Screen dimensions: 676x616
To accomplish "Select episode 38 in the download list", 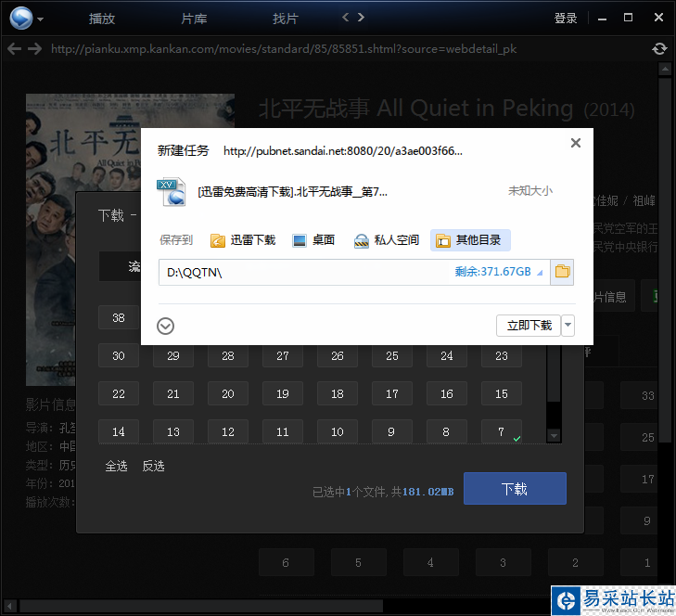I will [x=119, y=317].
